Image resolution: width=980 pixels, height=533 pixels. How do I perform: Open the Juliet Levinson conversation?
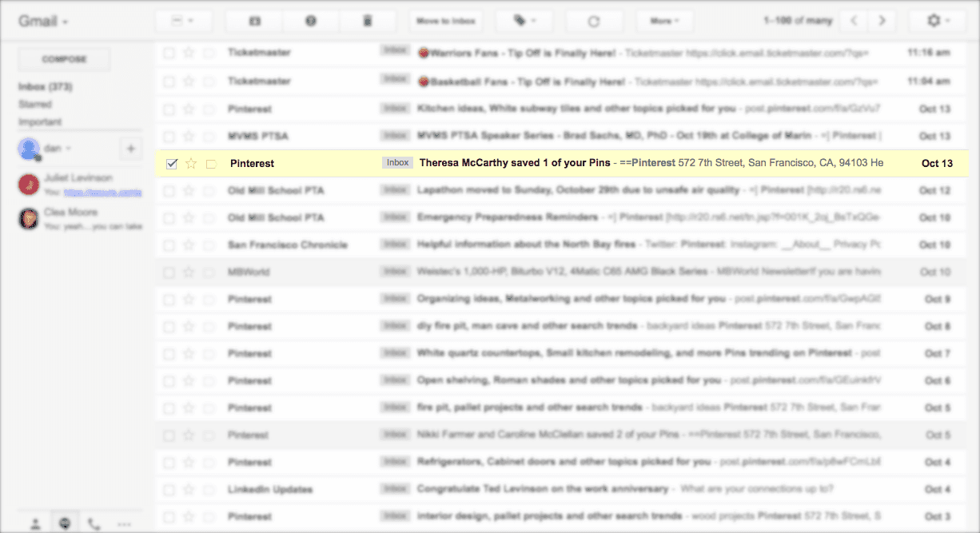click(x=80, y=185)
